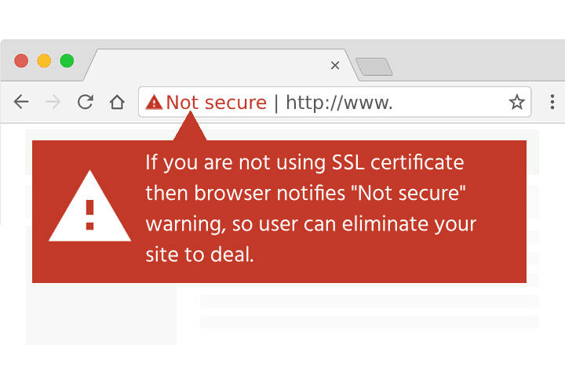
Task: Click the red warning triangle in address bar
Action: (x=154, y=102)
